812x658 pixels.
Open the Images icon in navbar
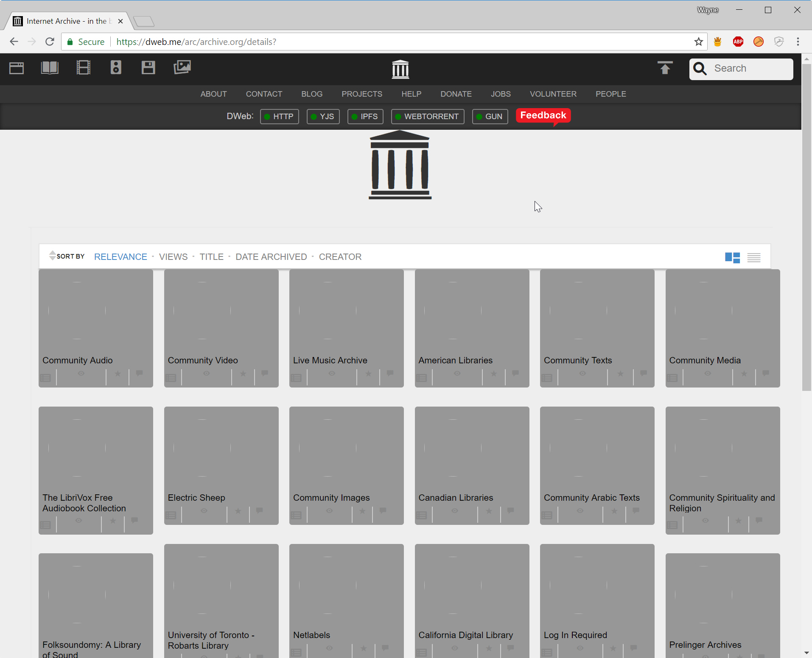click(182, 67)
